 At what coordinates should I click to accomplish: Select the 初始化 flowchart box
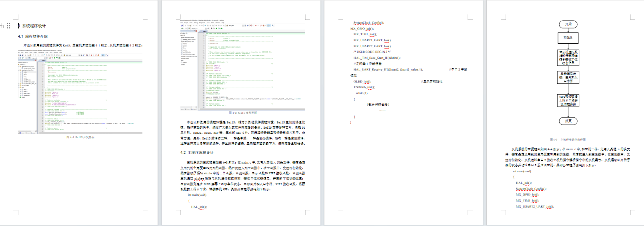tap(568, 38)
